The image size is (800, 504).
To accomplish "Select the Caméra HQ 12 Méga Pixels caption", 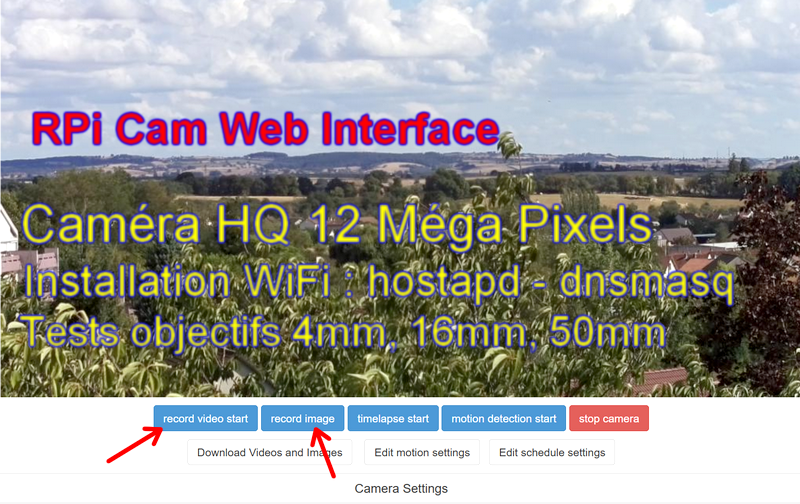I will point(337,224).
